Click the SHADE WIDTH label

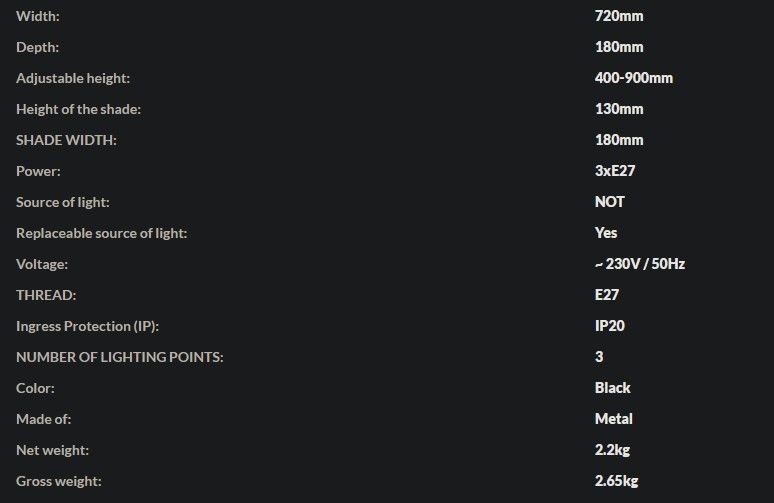tap(66, 140)
